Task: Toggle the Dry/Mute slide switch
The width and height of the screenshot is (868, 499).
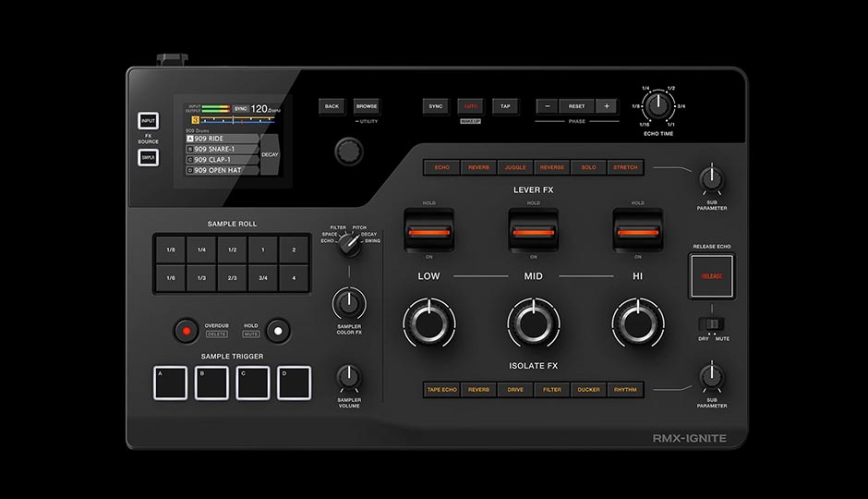Action: [710, 324]
